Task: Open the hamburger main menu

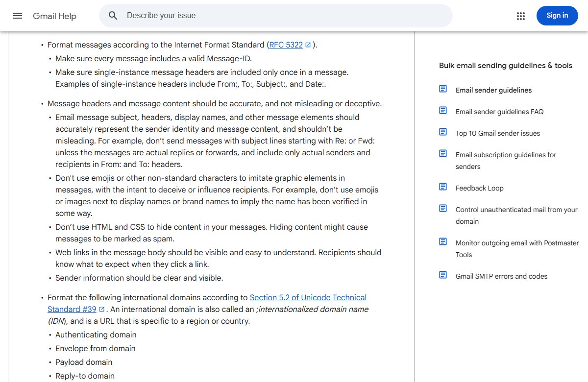Action: (18, 16)
